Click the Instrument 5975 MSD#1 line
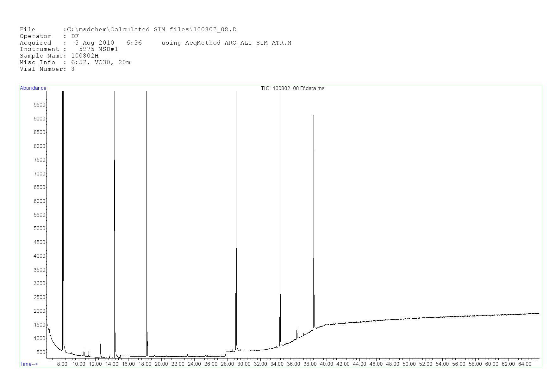 point(69,49)
